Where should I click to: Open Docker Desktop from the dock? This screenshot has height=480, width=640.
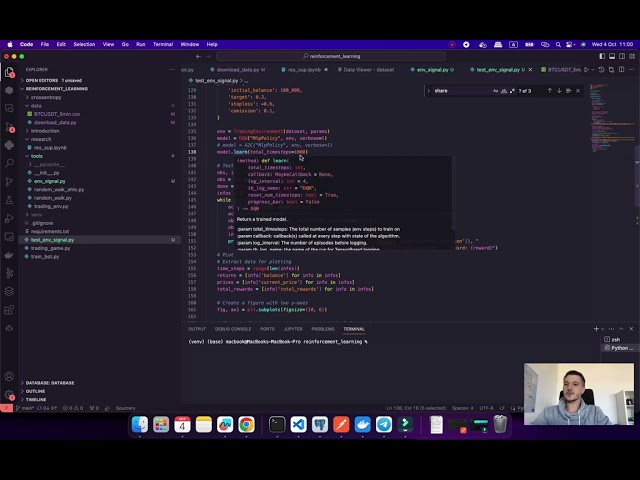point(362,424)
